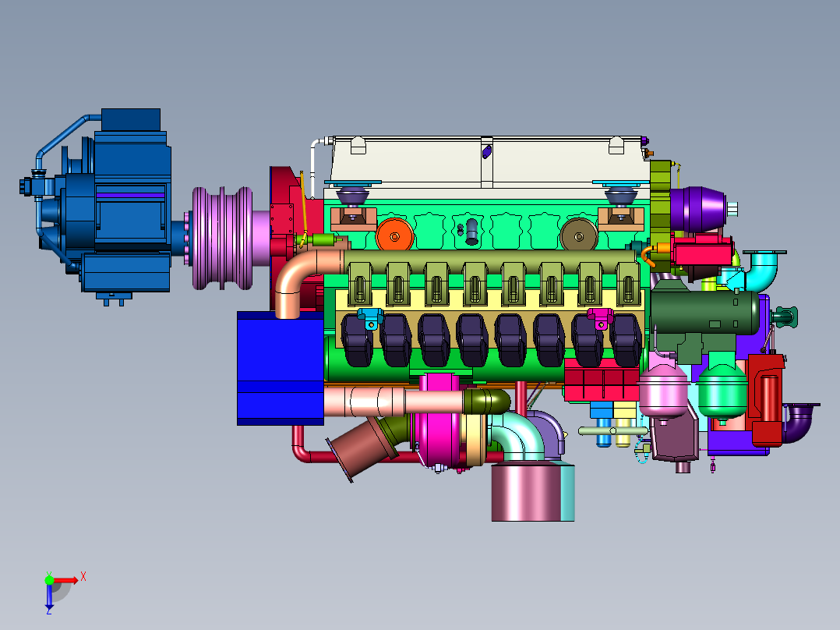Click the blue Z axis arrow of the triad
This screenshot has width=840, height=630.
tap(49, 596)
